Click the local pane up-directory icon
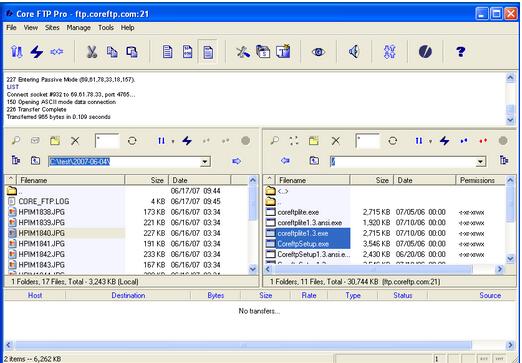Screen dimensions: 522x363 tap(35, 161)
